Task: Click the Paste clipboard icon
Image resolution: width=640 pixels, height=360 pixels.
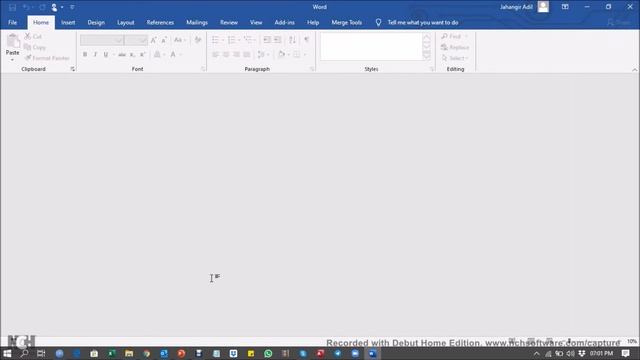Action: (x=13, y=41)
